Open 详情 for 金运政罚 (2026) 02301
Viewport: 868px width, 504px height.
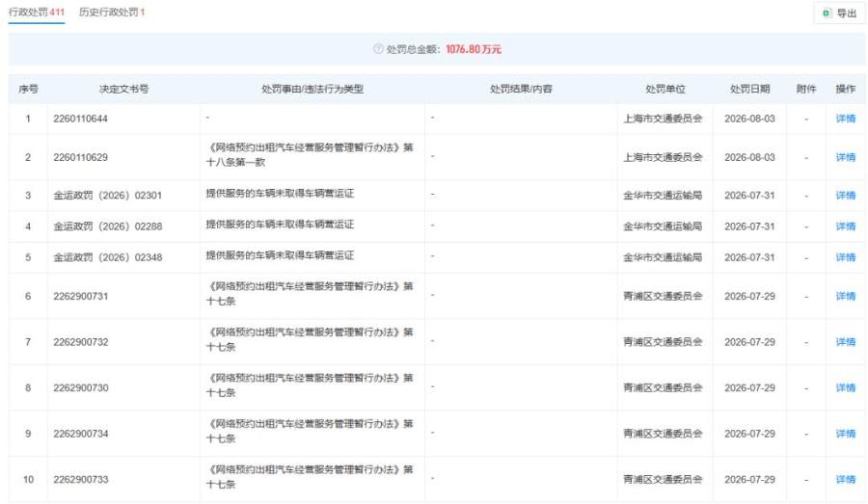845,196
